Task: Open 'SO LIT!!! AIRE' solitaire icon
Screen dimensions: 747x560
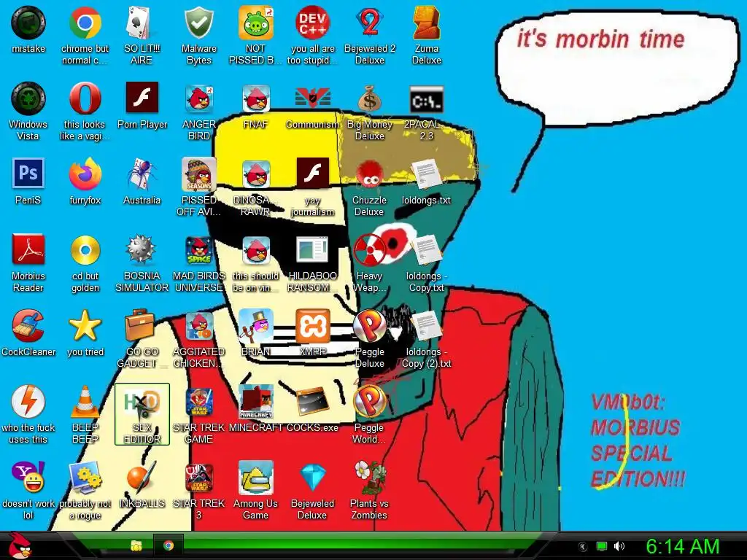Action: pyautogui.click(x=142, y=23)
